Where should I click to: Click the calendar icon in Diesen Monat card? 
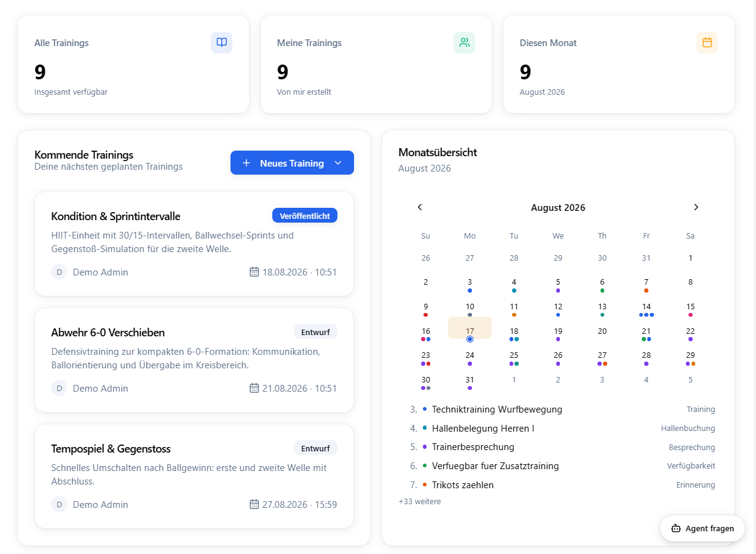[707, 42]
